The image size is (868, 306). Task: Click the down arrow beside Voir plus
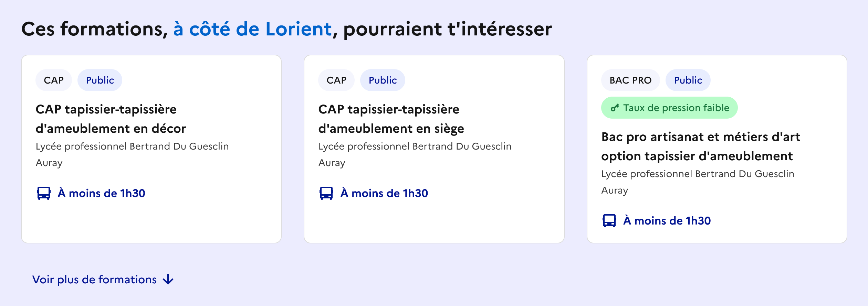(x=168, y=280)
